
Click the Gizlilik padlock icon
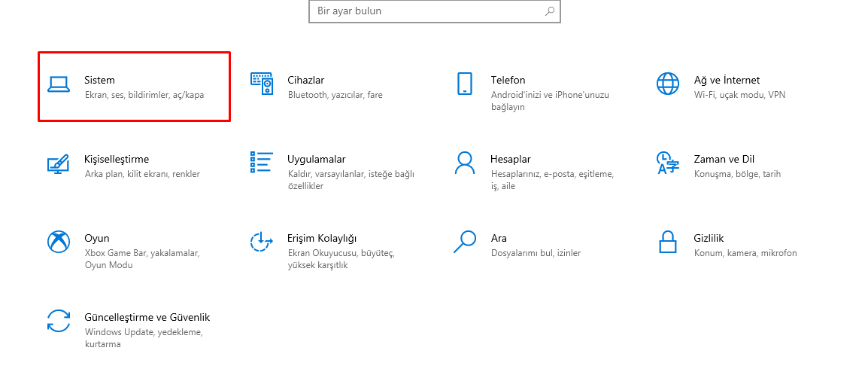coord(668,242)
